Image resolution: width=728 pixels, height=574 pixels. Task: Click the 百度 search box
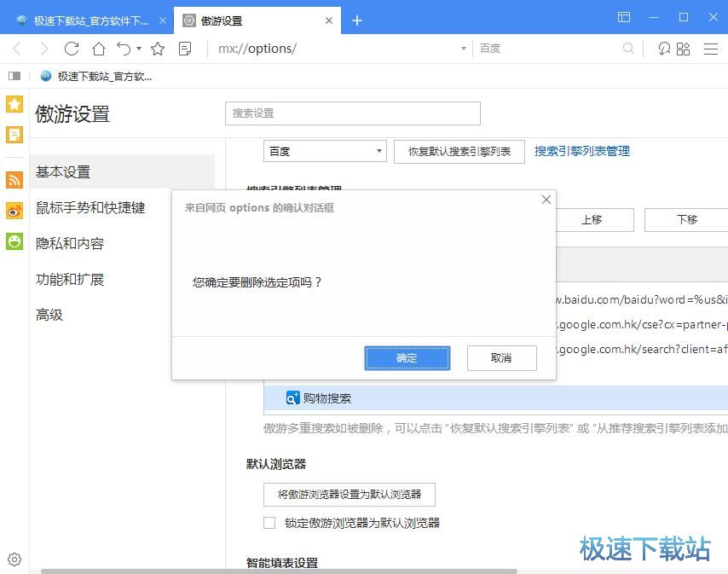tap(548, 49)
